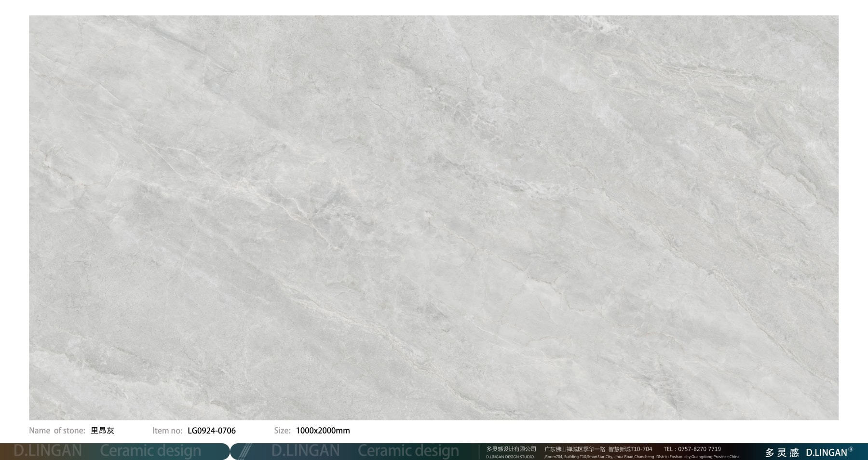This screenshot has height=460, width=868.
Task: Click the 'Size:' label
Action: click(x=282, y=431)
